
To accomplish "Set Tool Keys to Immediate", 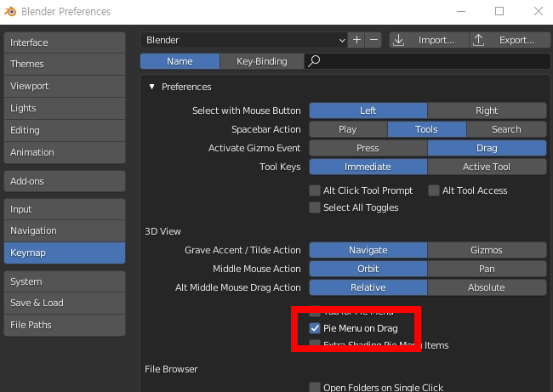I will click(x=368, y=167).
